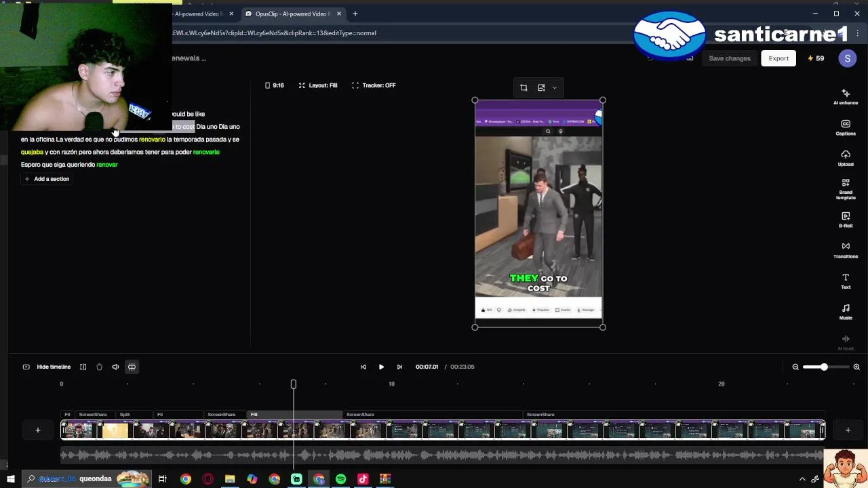
Task: Click the word 'renovarle' in transcript
Action: [206, 152]
